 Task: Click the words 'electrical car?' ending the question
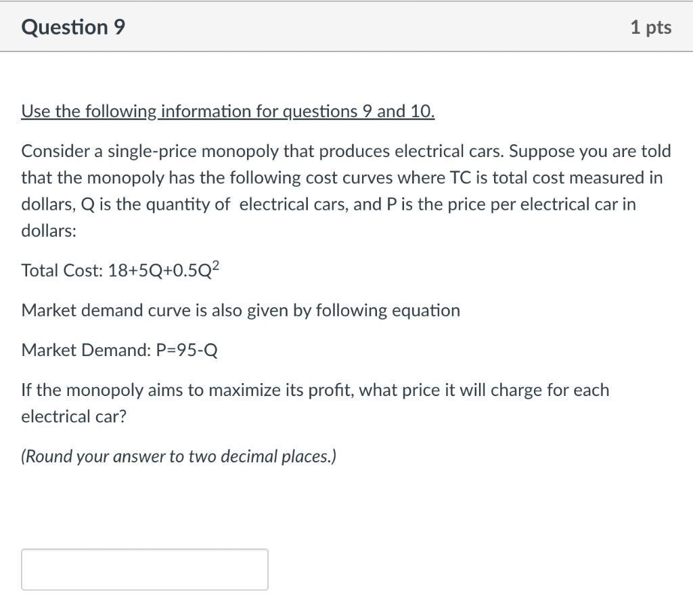[x=74, y=416]
